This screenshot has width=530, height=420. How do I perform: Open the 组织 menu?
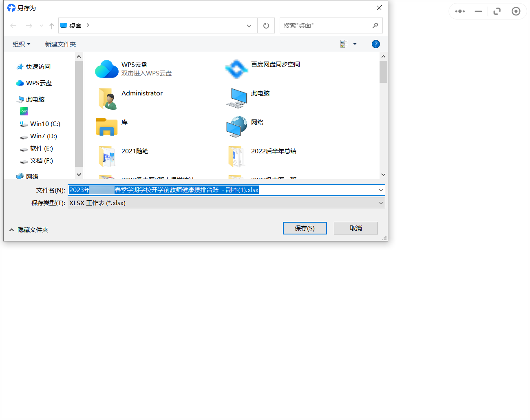pos(21,44)
